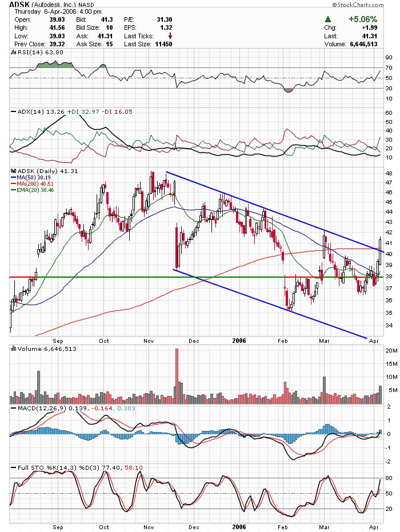Image resolution: width=400 pixels, height=532 pixels.
Task: Click the RSI panel mountain icon
Action: (x=13, y=52)
